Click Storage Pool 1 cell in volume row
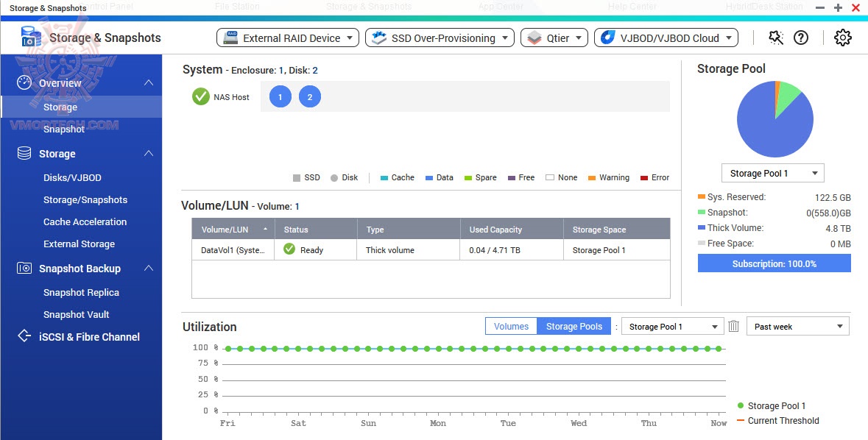 [617, 249]
